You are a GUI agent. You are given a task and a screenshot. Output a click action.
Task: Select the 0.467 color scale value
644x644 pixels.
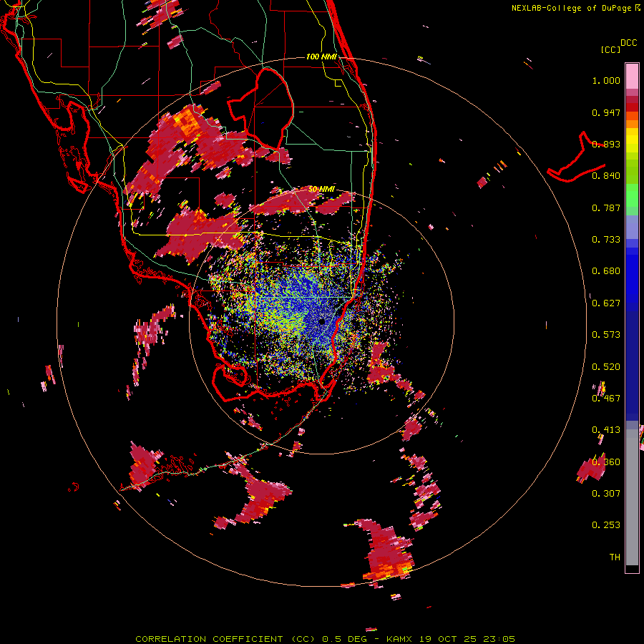coord(606,399)
